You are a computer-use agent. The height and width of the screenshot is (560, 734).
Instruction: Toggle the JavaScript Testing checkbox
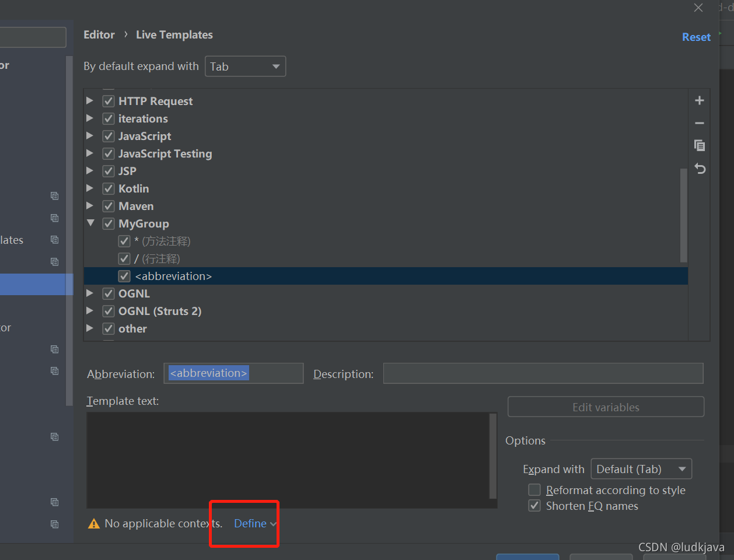click(109, 153)
